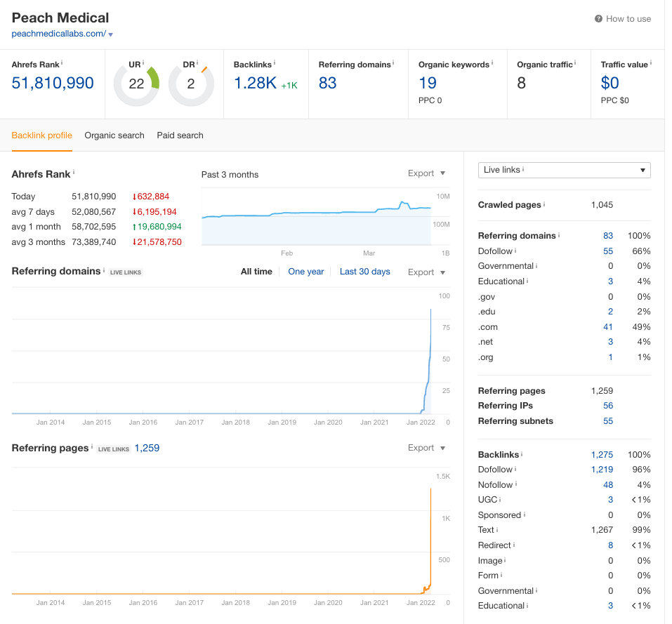Click Dofollow referring domains count 55

607,251
